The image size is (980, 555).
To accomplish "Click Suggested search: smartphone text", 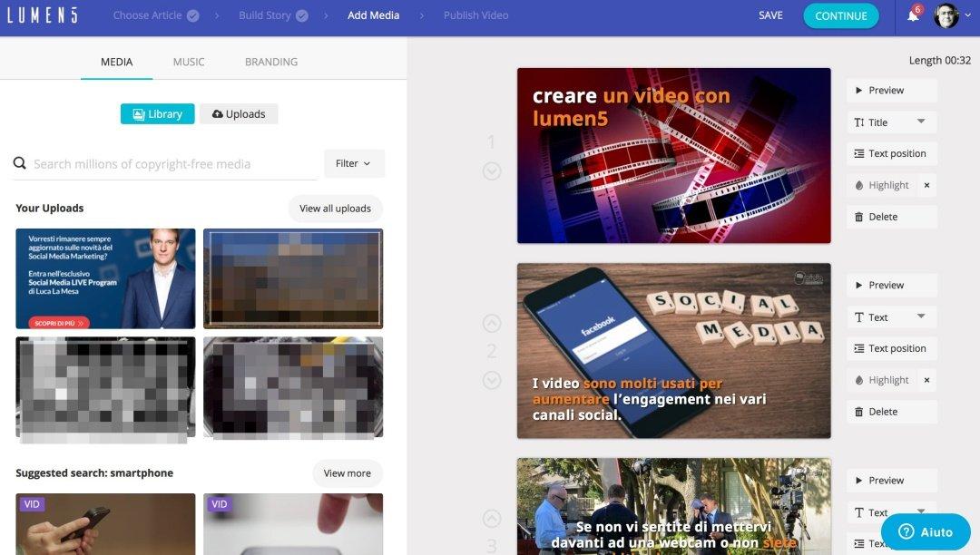I will 94,472.
